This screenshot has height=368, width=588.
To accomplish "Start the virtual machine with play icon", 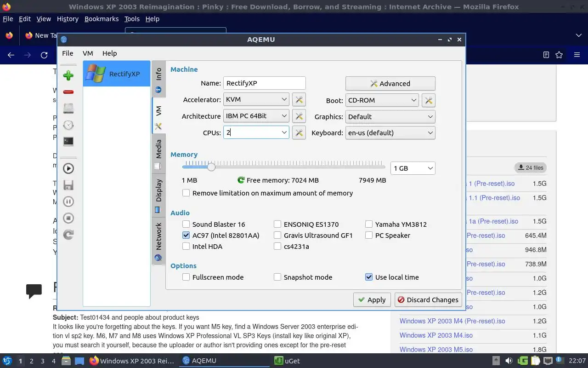I will click(68, 168).
